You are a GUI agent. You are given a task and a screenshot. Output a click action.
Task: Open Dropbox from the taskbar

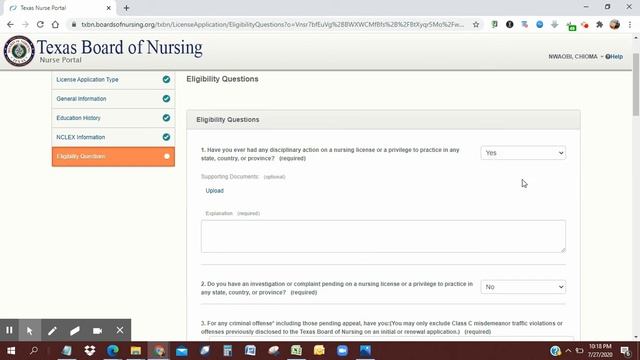[90, 351]
